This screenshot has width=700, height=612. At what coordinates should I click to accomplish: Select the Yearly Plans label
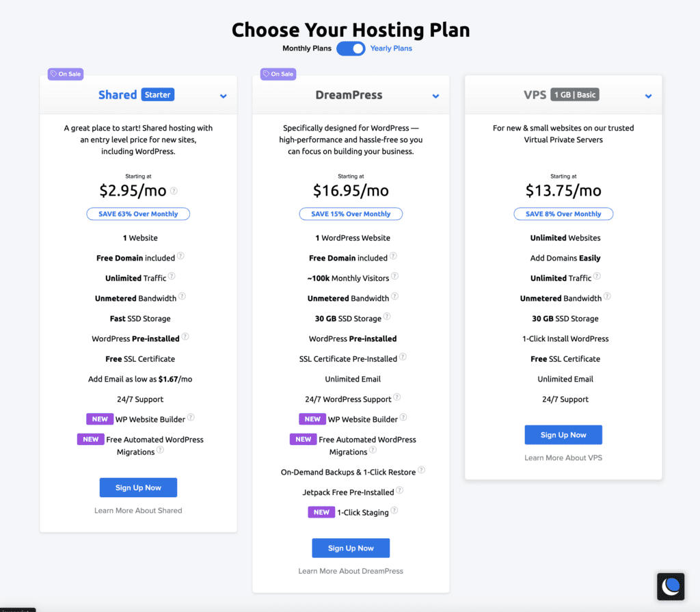coord(390,48)
